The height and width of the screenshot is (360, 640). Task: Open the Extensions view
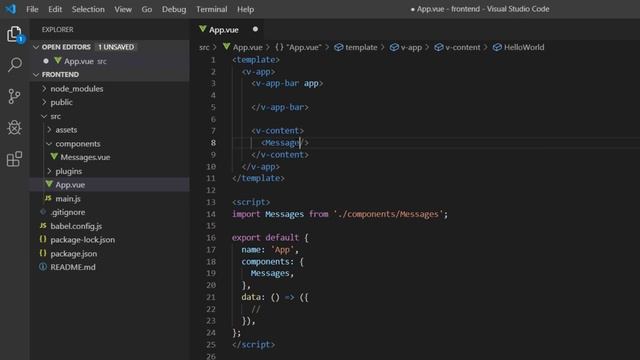[x=14, y=159]
